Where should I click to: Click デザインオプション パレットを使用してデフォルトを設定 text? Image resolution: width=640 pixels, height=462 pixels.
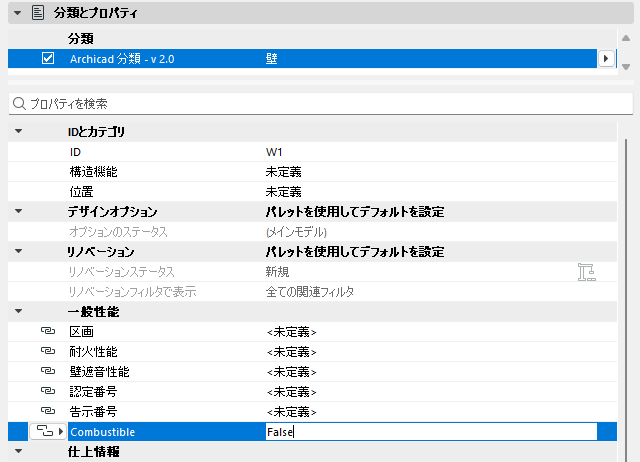pos(355,212)
